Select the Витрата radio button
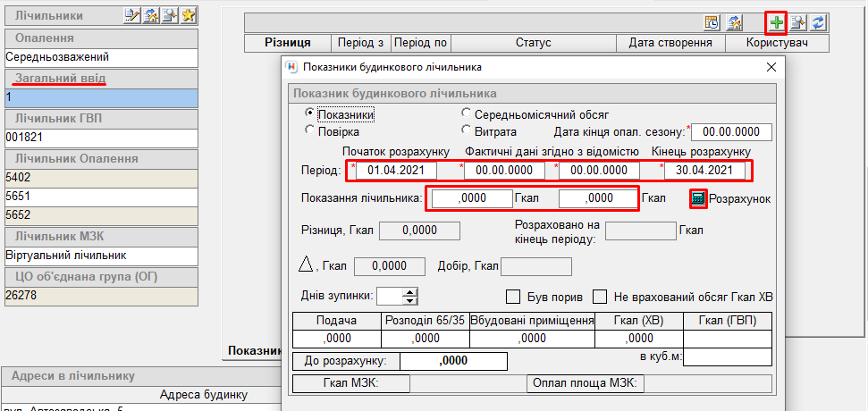The height and width of the screenshot is (411, 868). point(467,130)
